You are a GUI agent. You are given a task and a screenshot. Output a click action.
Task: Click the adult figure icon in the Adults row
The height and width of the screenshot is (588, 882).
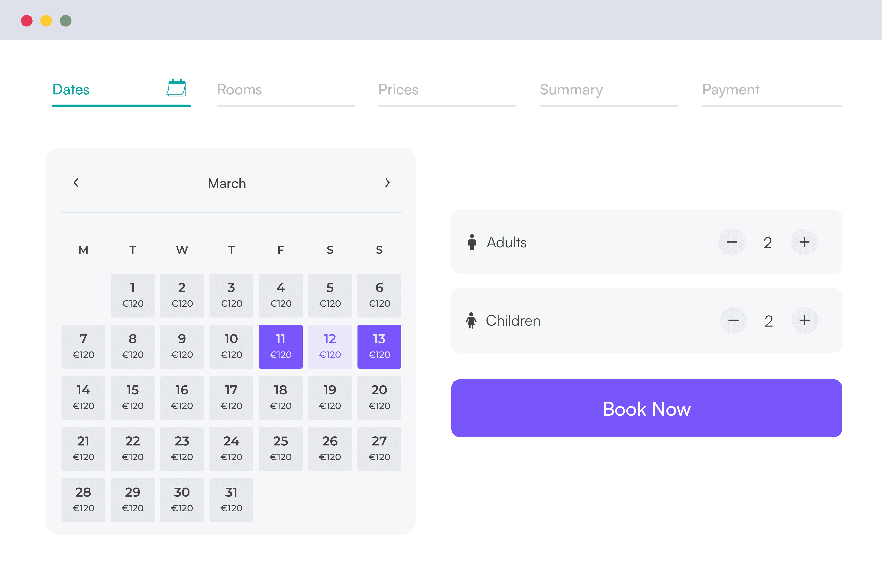click(472, 242)
